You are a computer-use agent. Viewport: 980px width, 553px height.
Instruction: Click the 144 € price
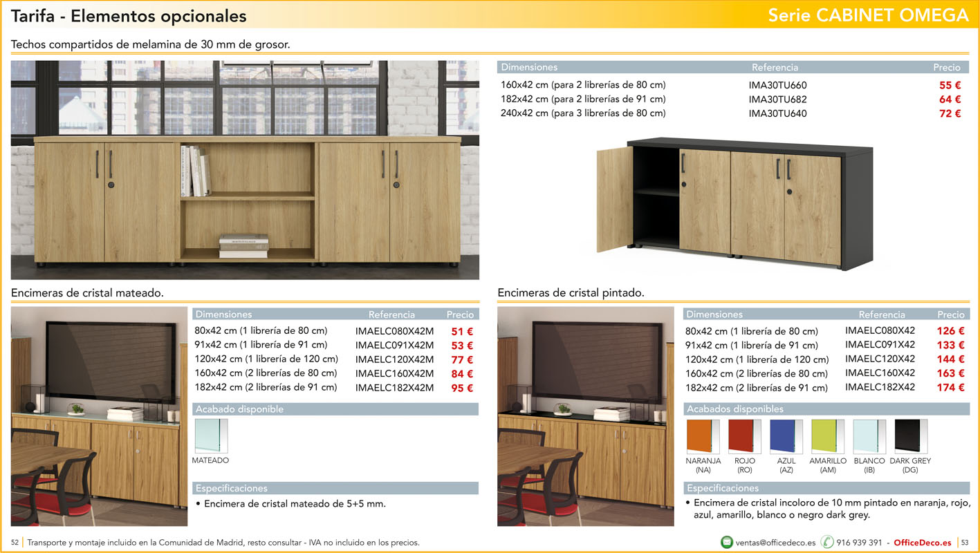point(951,359)
